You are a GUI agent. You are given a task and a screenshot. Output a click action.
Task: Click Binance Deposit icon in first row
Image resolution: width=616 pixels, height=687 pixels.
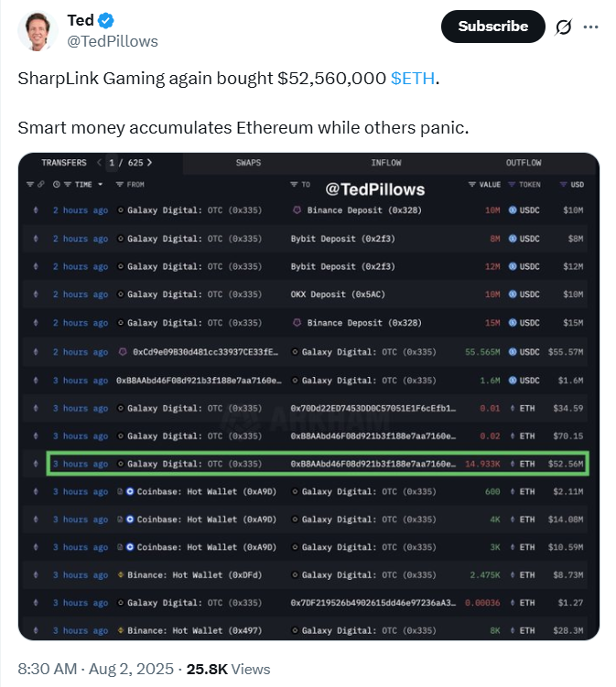[x=297, y=210]
